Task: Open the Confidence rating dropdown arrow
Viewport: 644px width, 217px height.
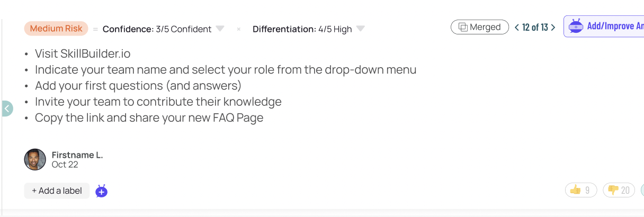Action: tap(220, 29)
